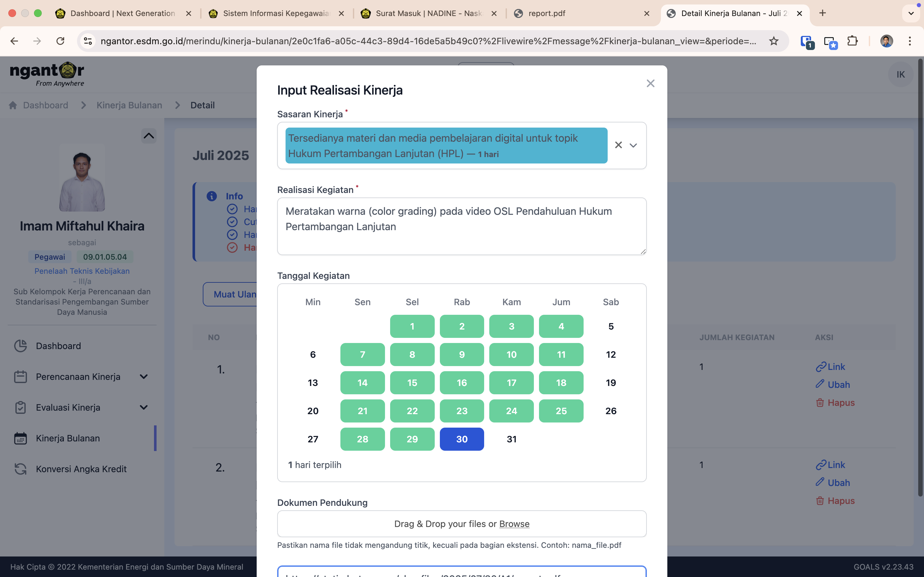Open the Konversi Angka Kredit menu item

pyautogui.click(x=81, y=469)
